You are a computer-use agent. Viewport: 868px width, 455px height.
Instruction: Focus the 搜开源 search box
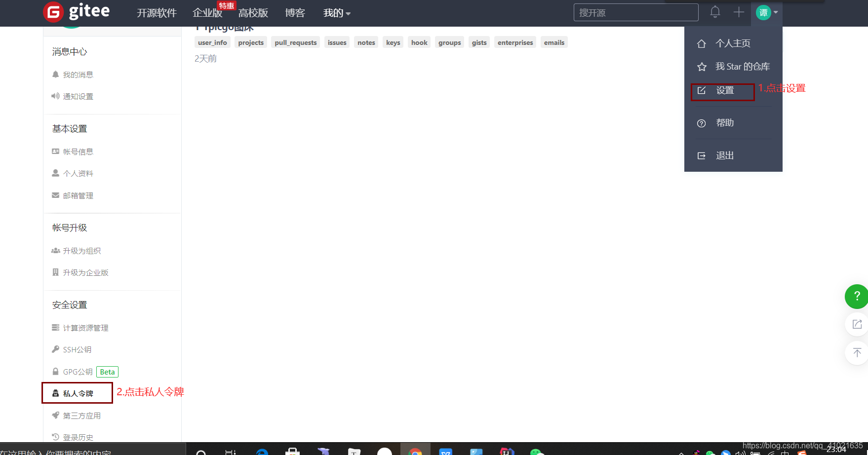(x=636, y=12)
